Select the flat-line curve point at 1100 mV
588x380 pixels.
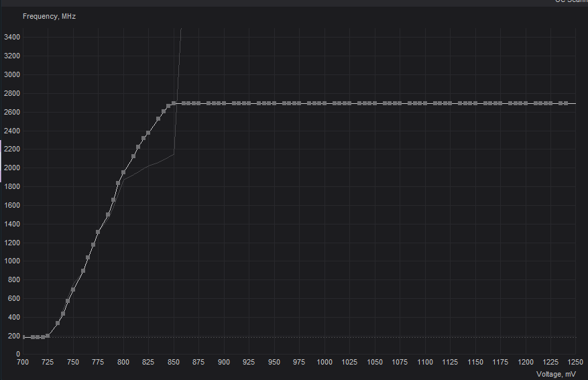click(x=425, y=104)
